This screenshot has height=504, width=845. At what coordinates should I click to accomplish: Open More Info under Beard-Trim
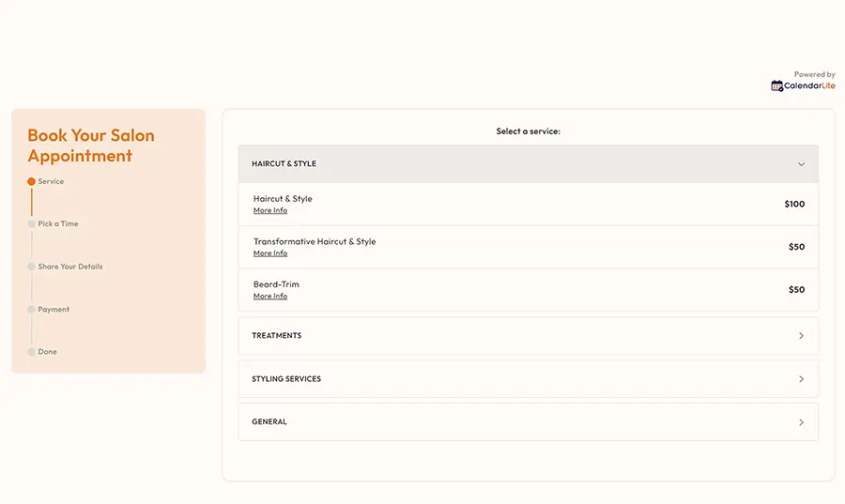pos(270,297)
